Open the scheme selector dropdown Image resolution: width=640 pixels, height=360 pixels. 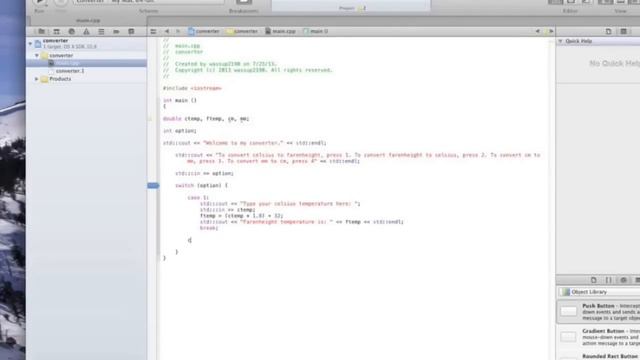point(149,2)
